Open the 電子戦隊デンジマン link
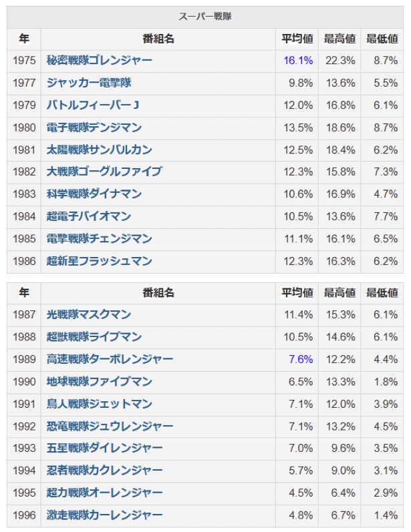This screenshot has width=411, height=532. point(94,127)
